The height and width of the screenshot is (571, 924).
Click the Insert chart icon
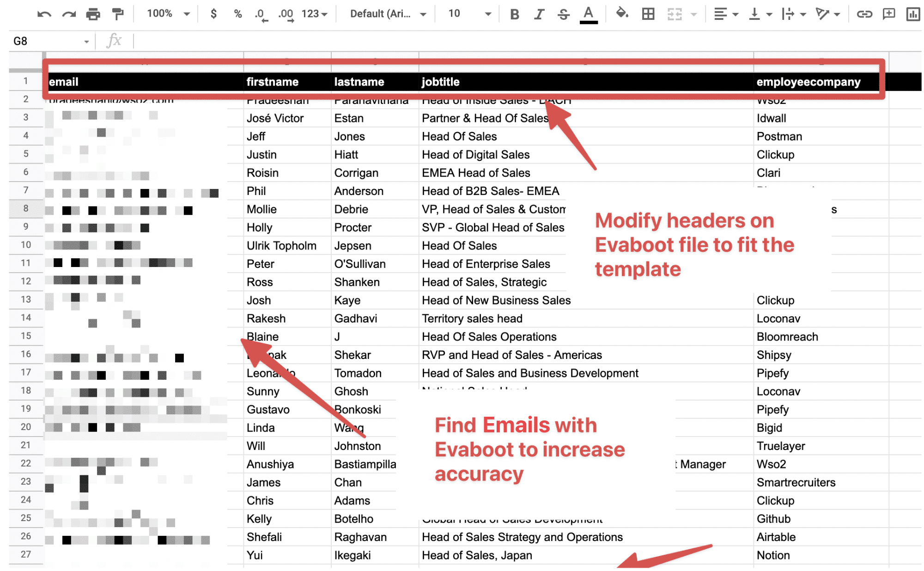point(913,14)
